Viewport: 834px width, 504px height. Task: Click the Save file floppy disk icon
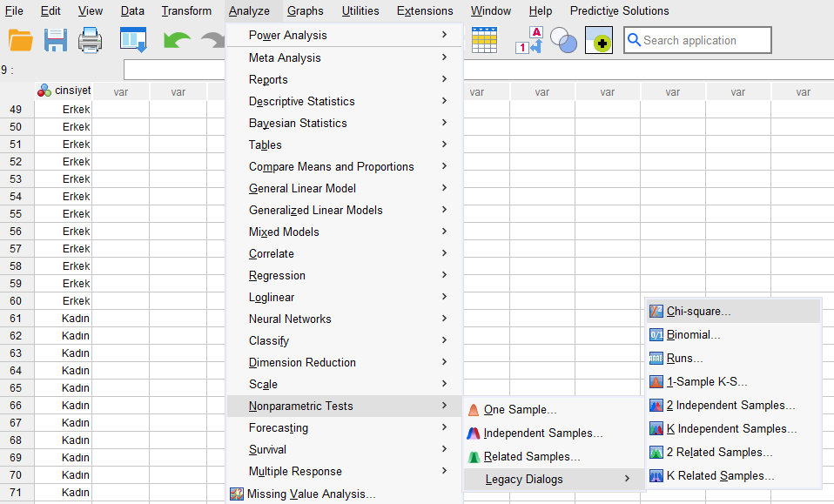56,40
